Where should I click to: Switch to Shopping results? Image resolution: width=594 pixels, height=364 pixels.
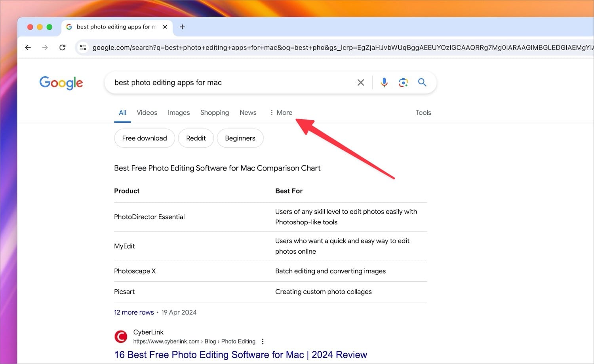point(215,113)
